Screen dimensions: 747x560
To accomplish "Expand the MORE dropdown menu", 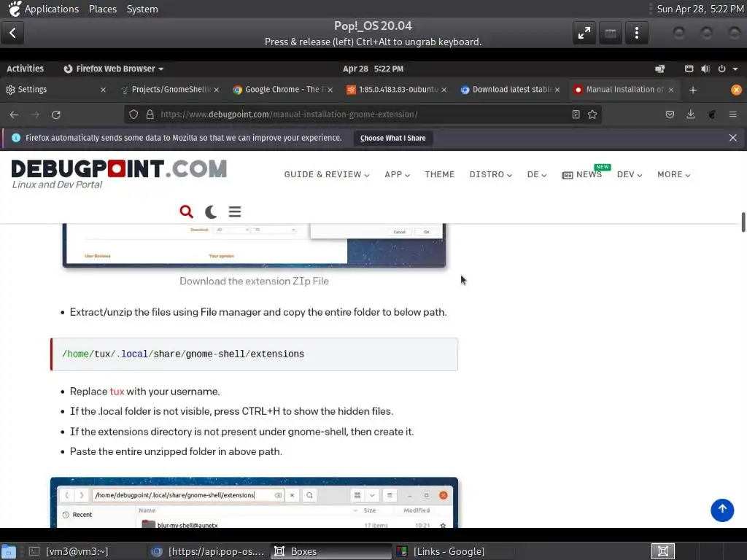I will (673, 174).
